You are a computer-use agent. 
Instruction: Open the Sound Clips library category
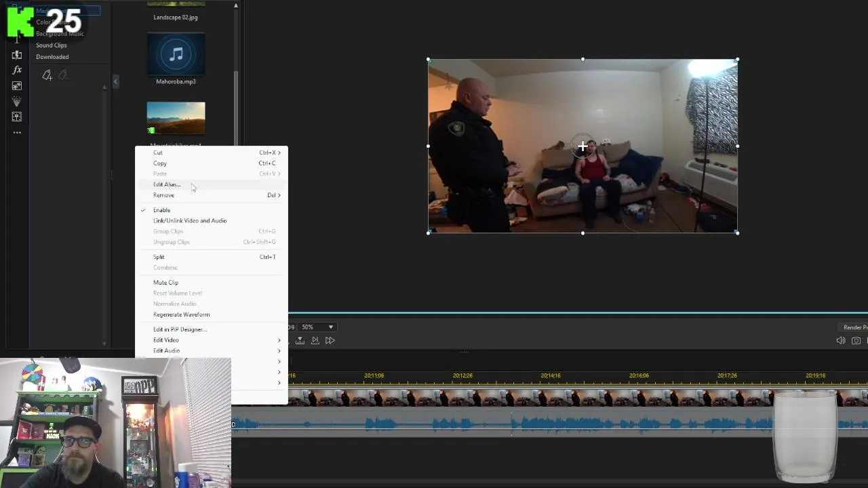[52, 45]
